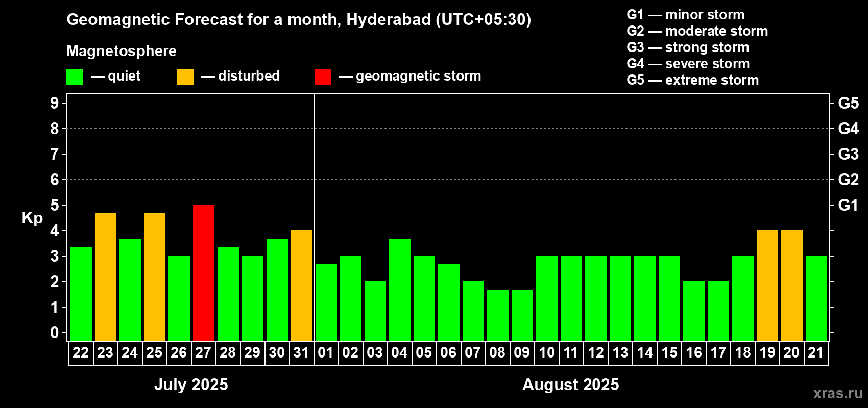Click the red geomagnetic storm legend swatch

(323, 77)
